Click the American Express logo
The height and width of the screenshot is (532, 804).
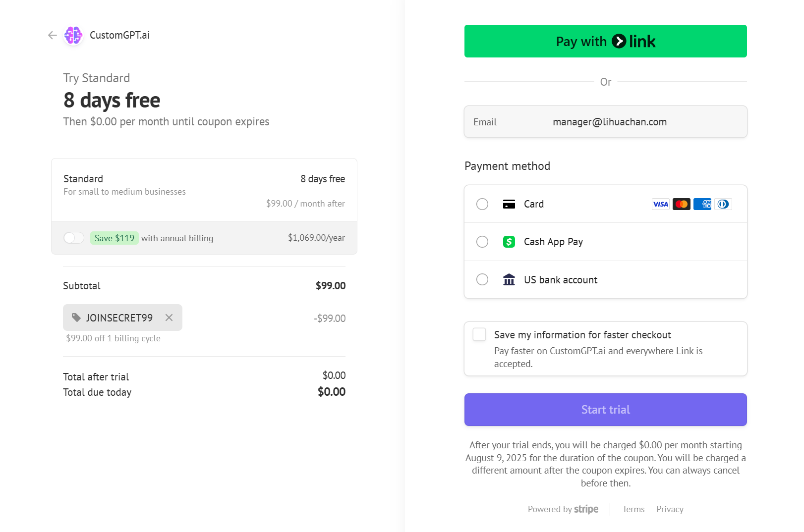coord(702,204)
